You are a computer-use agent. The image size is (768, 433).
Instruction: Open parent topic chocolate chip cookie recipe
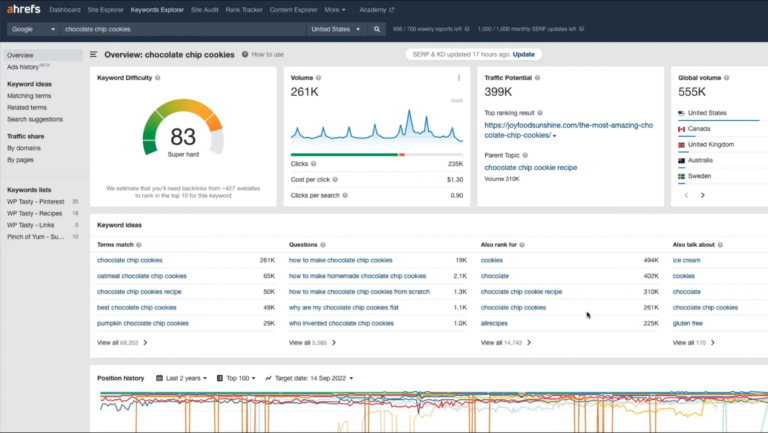click(530, 168)
